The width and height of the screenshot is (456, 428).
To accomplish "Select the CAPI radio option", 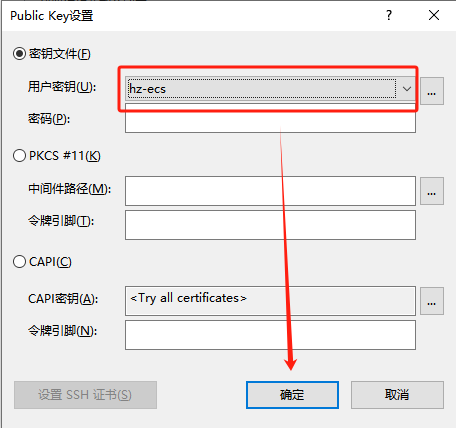I will pyautogui.click(x=19, y=262).
